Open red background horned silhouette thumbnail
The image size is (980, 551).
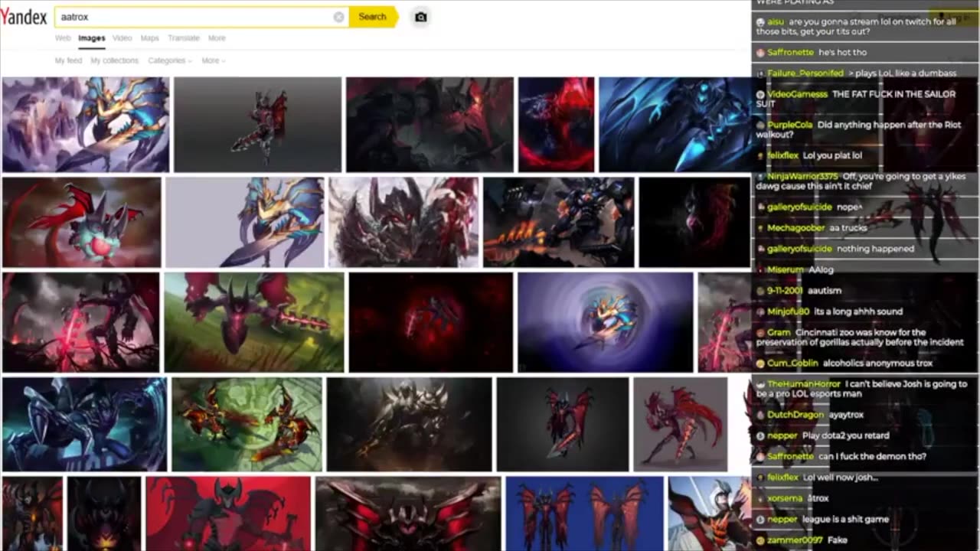coord(229,514)
